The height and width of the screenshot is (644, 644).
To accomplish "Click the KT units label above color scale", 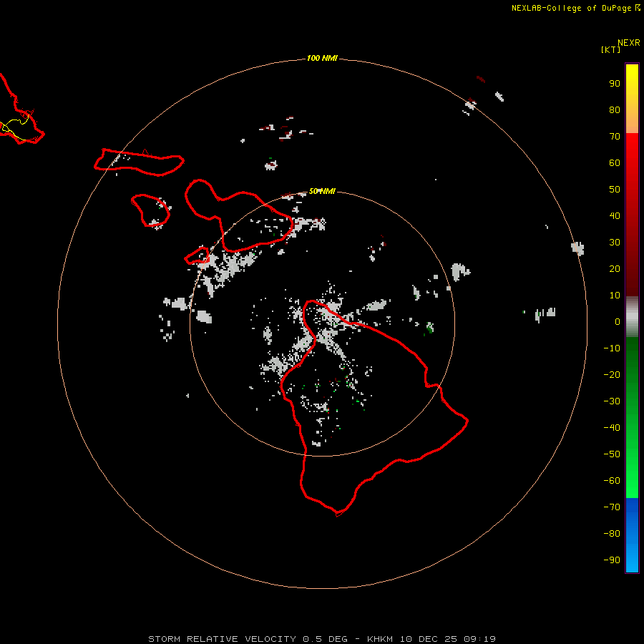I will [x=610, y=49].
